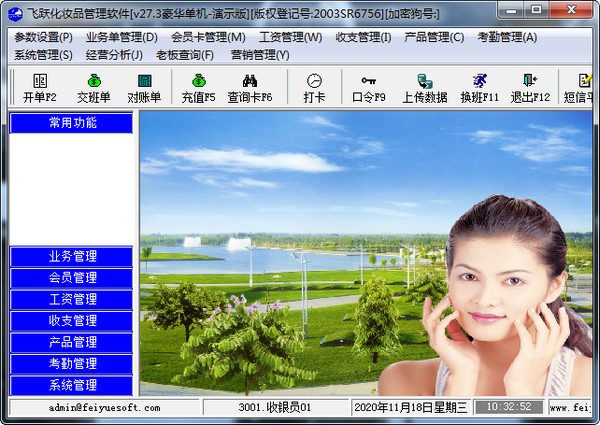Open the 收支管理(I) menu
Viewport: 600px width, 425px height.
pos(363,37)
